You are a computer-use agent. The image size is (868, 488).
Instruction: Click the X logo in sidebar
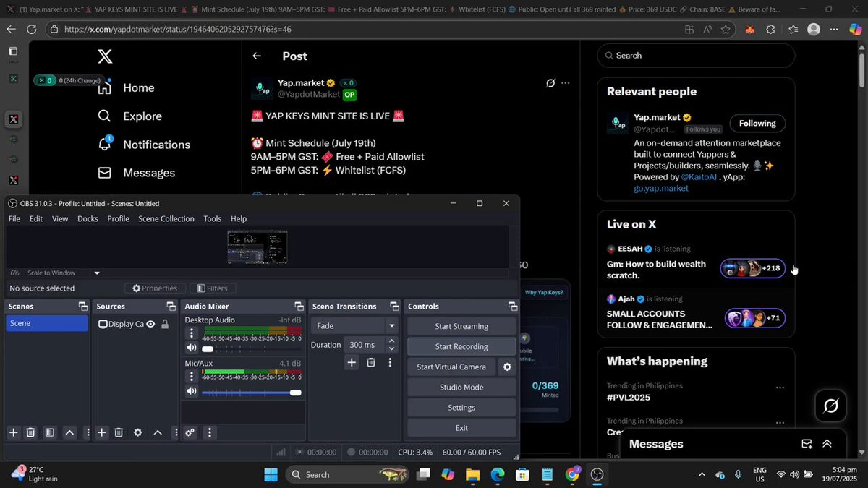pos(105,56)
